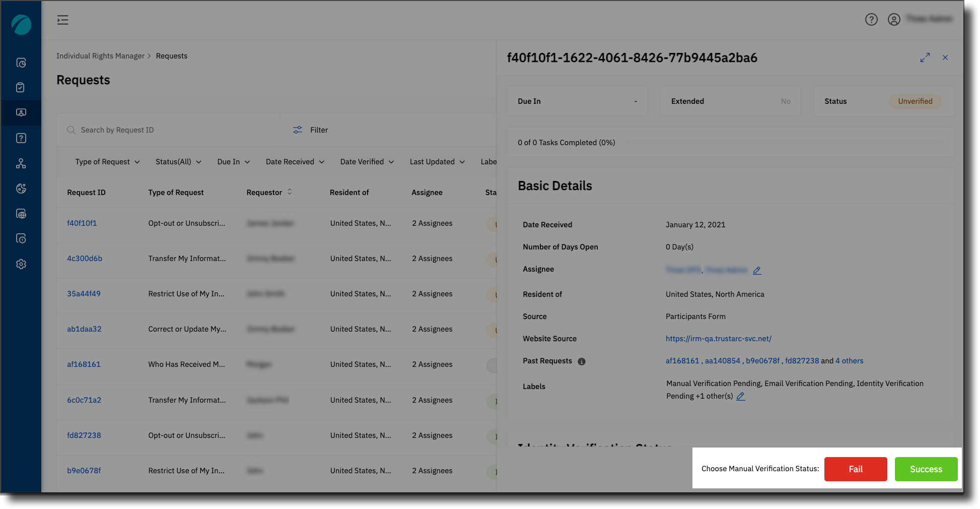
Task: Collapse the navigation sidebar using hamburger icon
Action: (x=62, y=20)
